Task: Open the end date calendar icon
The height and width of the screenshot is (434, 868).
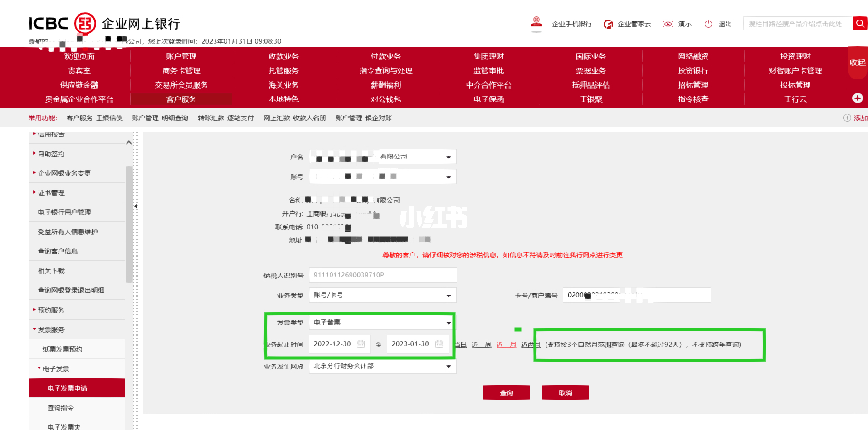Action: 439,344
